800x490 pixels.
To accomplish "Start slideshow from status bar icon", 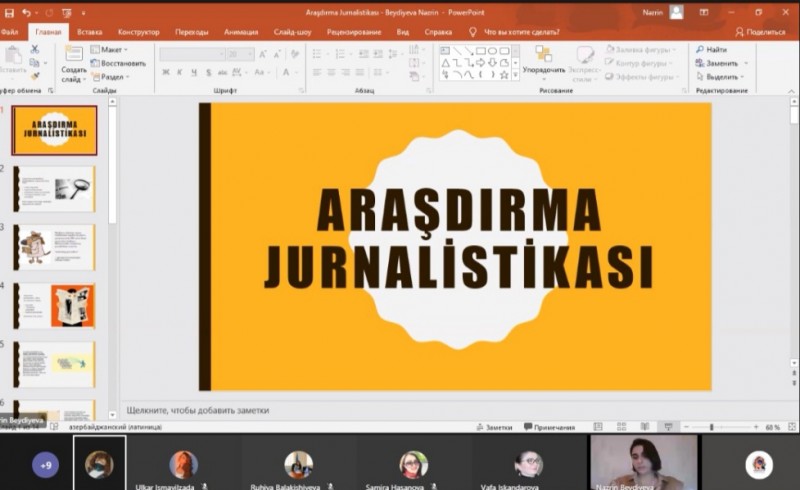I will pyautogui.click(x=668, y=427).
